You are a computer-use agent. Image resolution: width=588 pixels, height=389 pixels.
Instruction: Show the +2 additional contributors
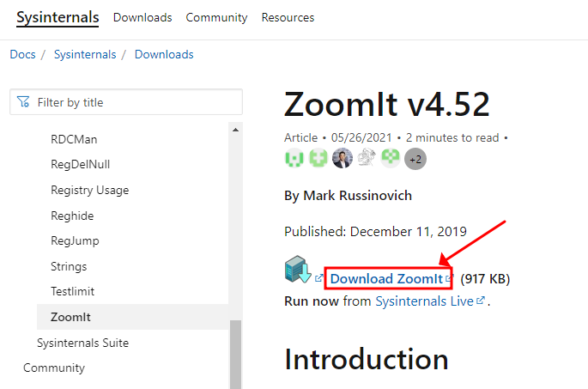pos(415,159)
